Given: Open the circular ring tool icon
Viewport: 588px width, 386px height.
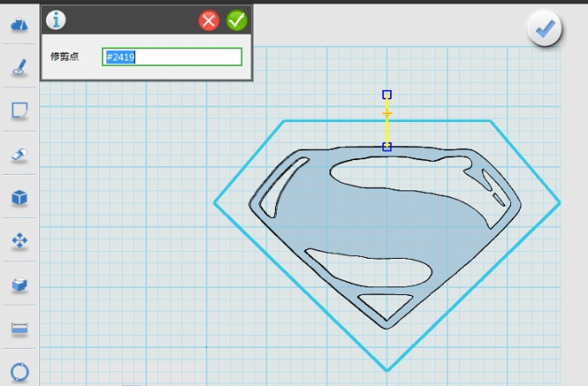Looking at the screenshot, I should [x=20, y=372].
